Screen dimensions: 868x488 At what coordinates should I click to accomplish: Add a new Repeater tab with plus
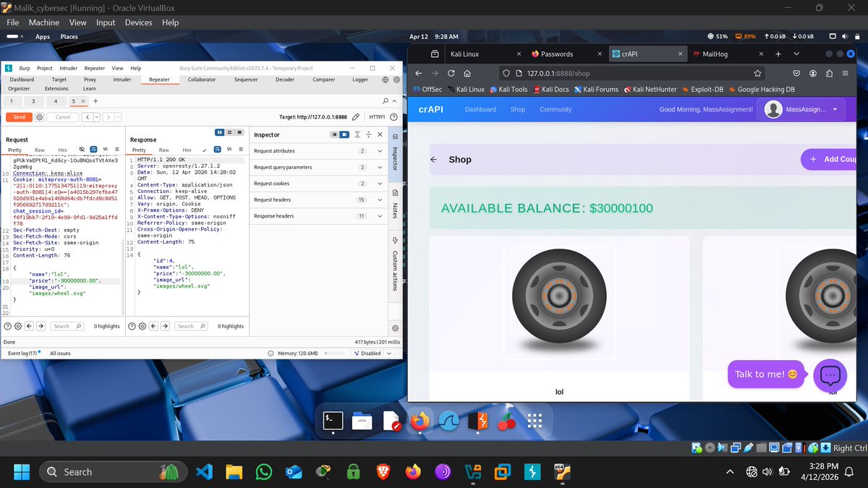[x=95, y=100]
